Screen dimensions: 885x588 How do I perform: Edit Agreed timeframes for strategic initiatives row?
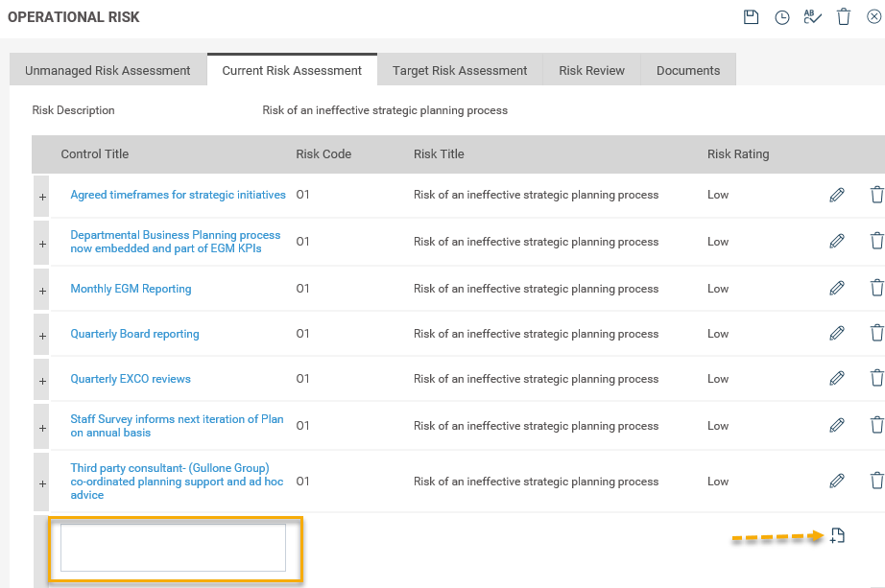point(837,195)
